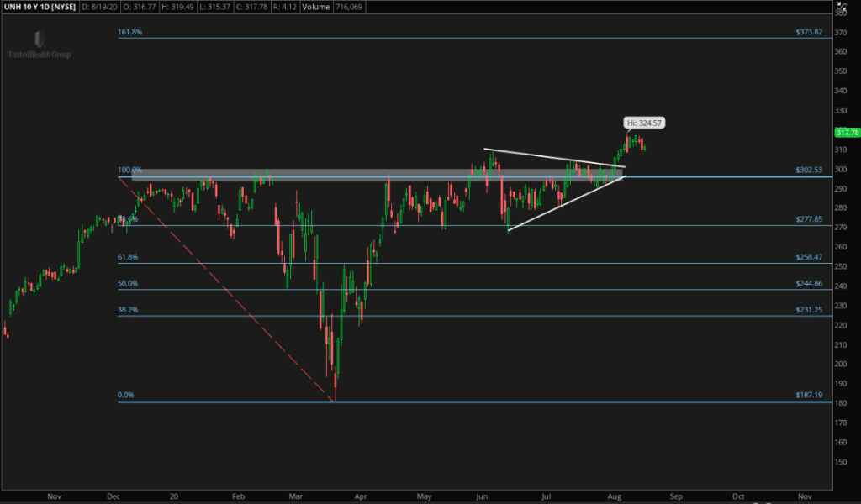Viewport: 861px width, 504px height.
Task: Click the 250 mark on the price axis
Action: pyautogui.click(x=841, y=266)
